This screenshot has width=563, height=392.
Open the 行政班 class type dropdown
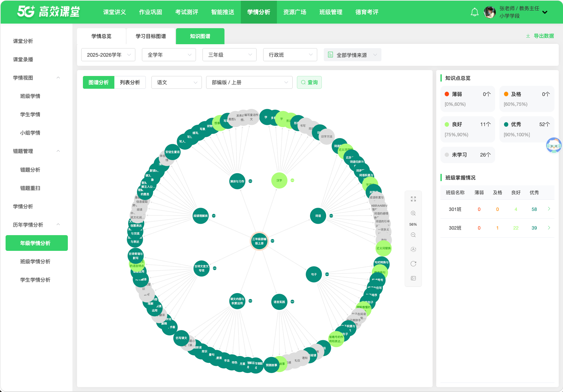[x=290, y=55]
